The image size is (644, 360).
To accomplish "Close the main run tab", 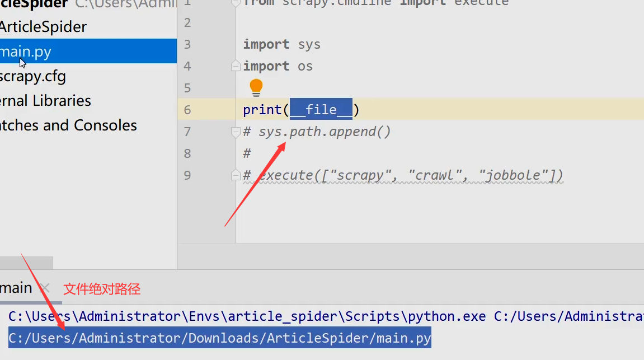I will (x=45, y=288).
